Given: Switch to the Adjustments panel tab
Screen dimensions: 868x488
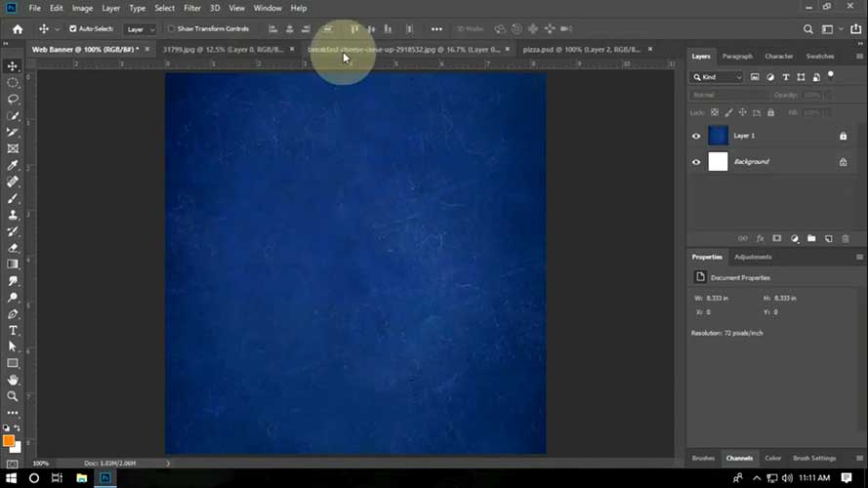Looking at the screenshot, I should (752, 257).
